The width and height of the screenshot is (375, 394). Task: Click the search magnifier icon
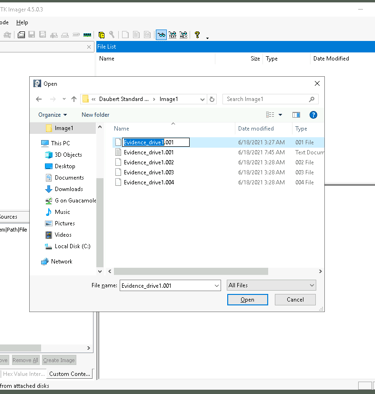[312, 99]
